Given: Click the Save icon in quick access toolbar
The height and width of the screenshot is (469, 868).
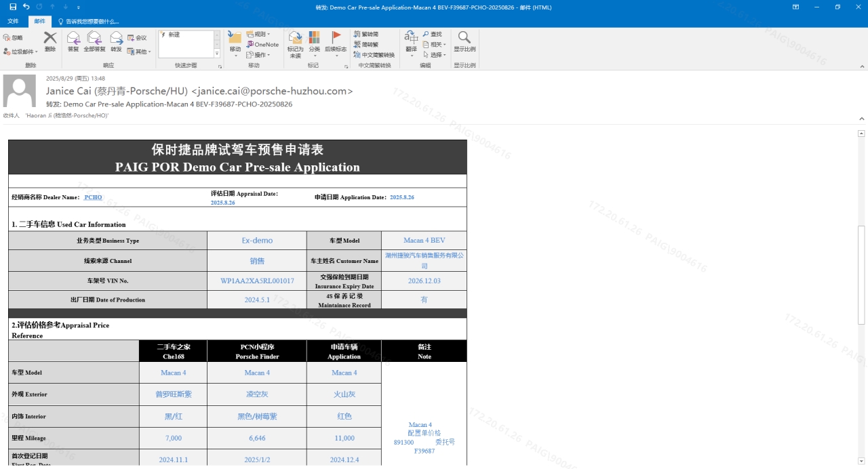Looking at the screenshot, I should [x=12, y=7].
